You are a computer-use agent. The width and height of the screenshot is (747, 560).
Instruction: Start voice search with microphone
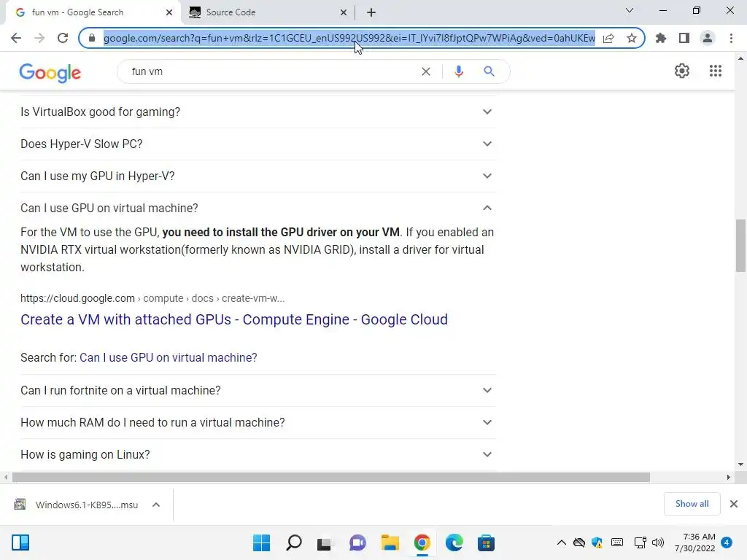pos(459,71)
